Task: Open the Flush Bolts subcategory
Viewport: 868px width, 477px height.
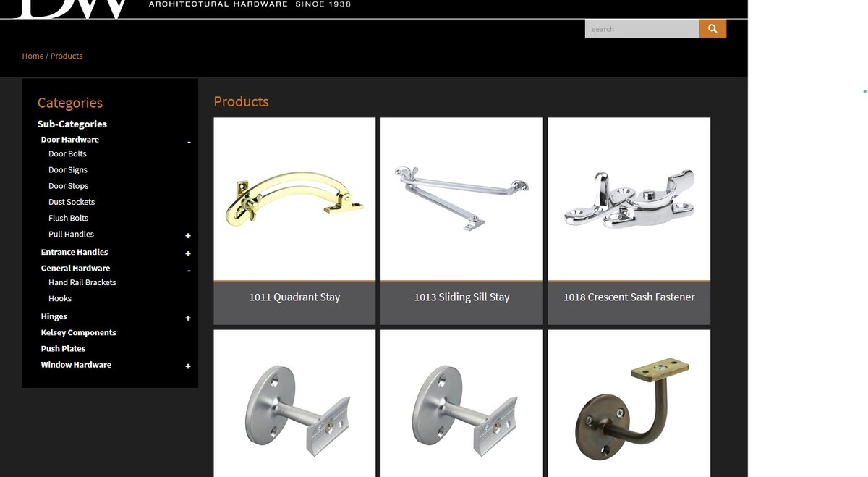Action: (x=68, y=218)
